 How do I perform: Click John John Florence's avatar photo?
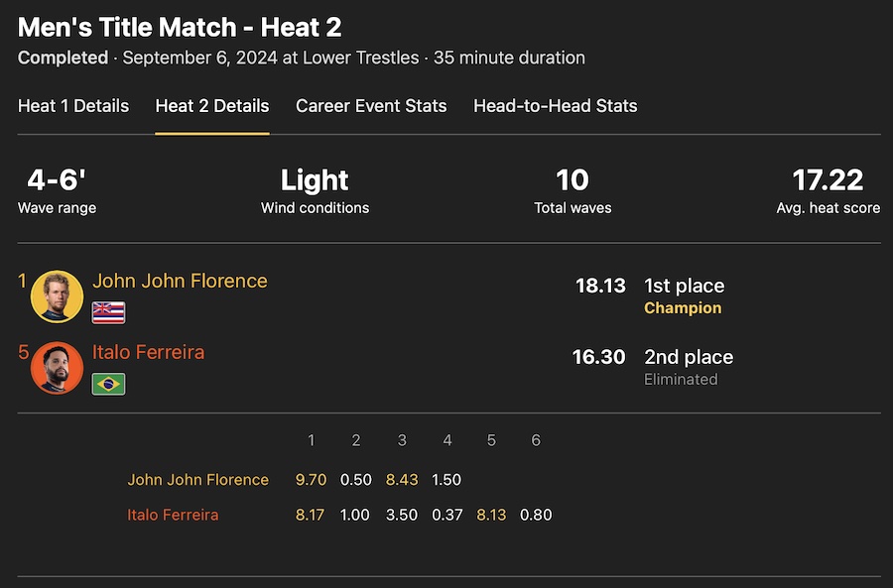point(57,295)
